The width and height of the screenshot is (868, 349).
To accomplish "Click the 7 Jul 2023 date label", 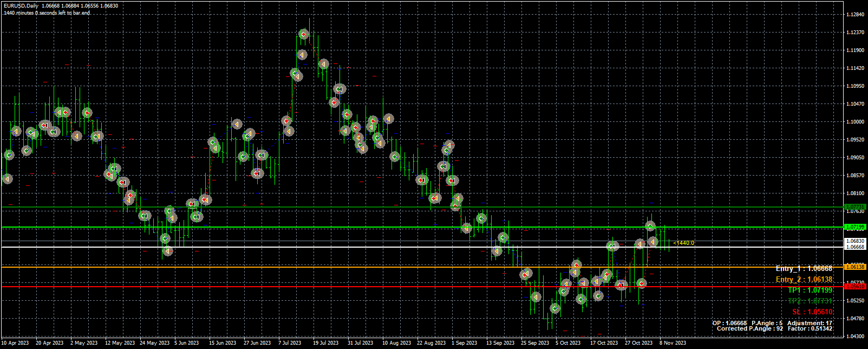I will coord(290,343).
